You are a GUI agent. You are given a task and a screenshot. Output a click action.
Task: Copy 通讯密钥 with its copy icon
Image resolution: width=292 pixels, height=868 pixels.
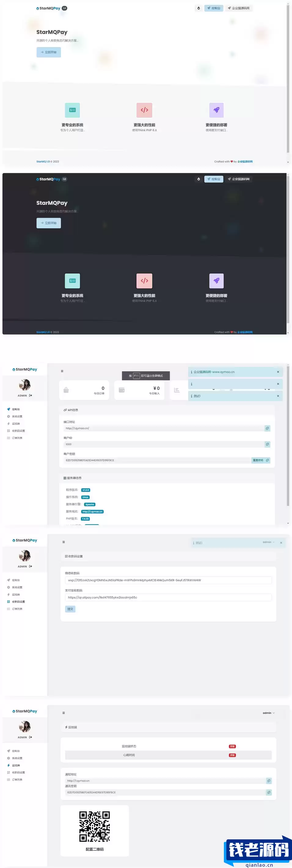click(x=269, y=792)
